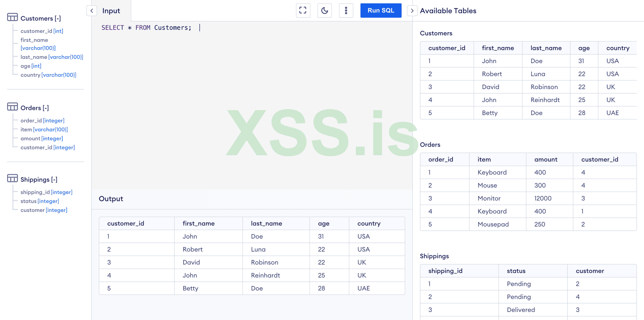Click the fullscreen editor icon
The height and width of the screenshot is (320, 644).
303,10
